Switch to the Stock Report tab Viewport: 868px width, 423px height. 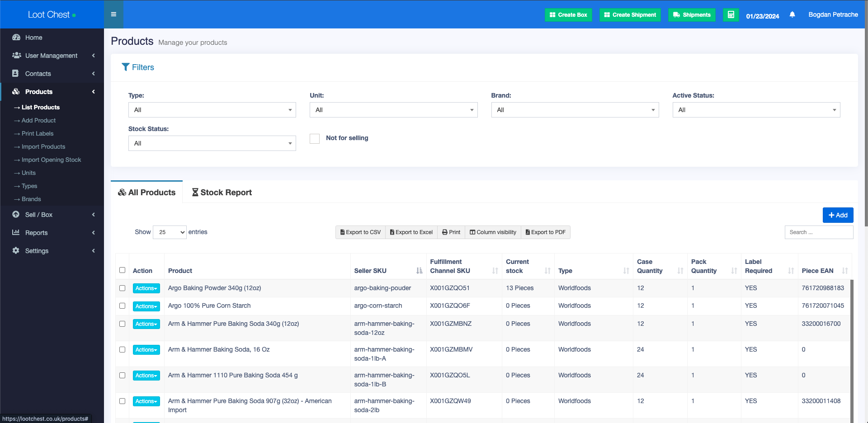pos(222,192)
